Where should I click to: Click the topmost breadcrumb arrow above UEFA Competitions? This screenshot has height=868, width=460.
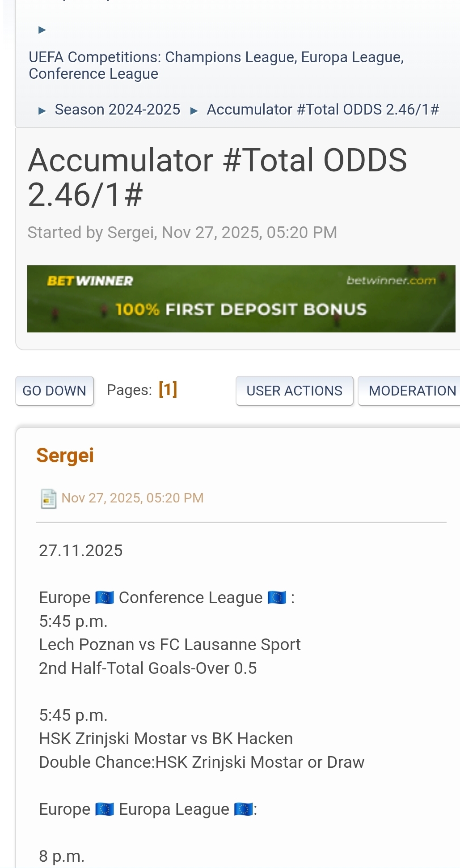(42, 30)
